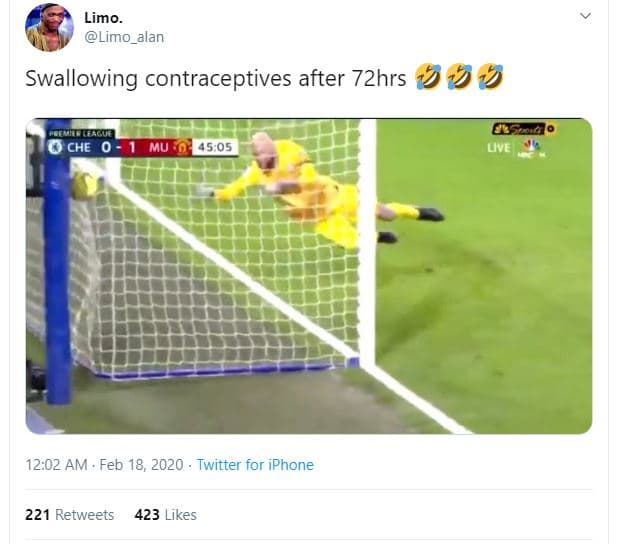The width and height of the screenshot is (618, 544).
Task: Click the CHE 0 - 1 MU score
Action: click(119, 147)
